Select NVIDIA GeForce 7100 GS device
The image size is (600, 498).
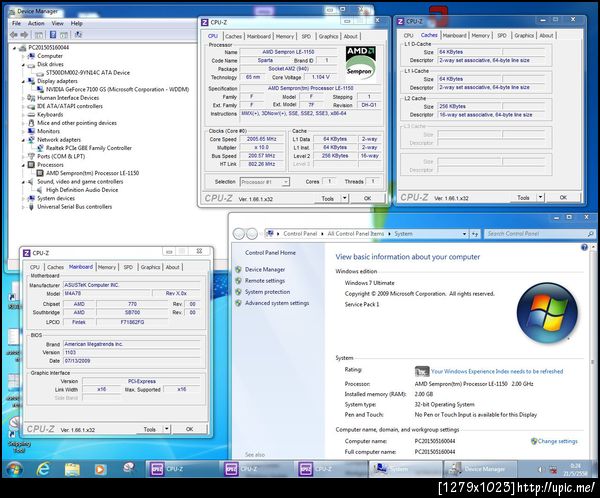[117, 90]
